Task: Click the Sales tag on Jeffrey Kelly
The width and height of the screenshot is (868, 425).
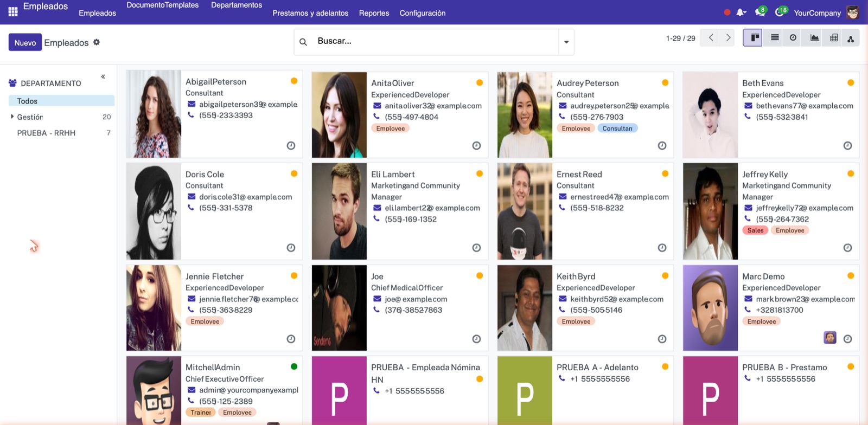Action: (x=755, y=230)
